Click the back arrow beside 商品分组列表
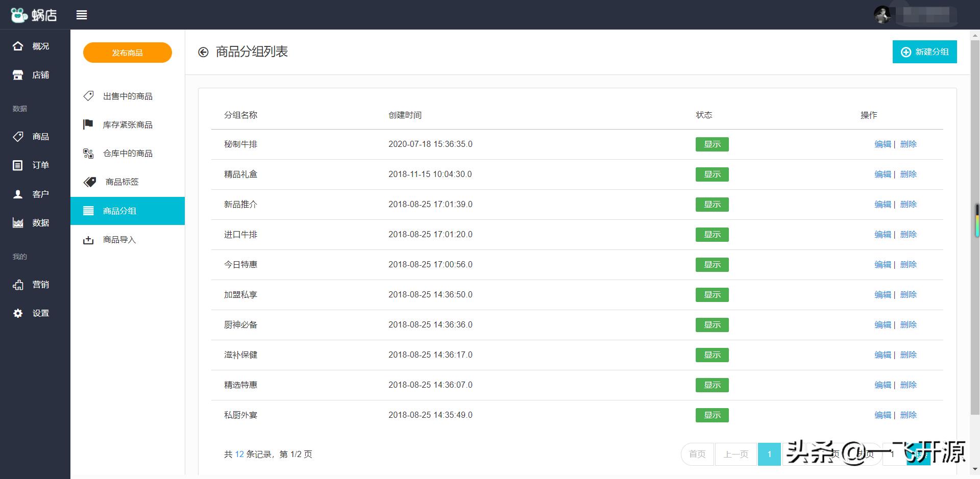980x479 pixels. 203,52
